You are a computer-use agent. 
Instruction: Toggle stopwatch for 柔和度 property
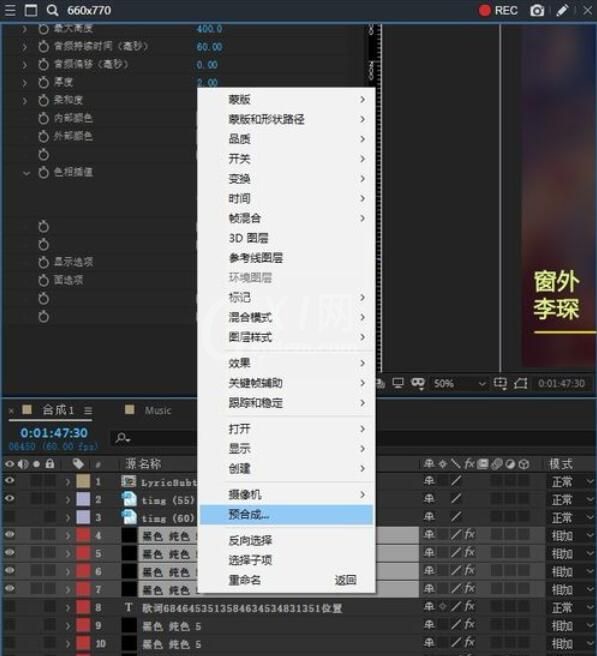tap(44, 100)
